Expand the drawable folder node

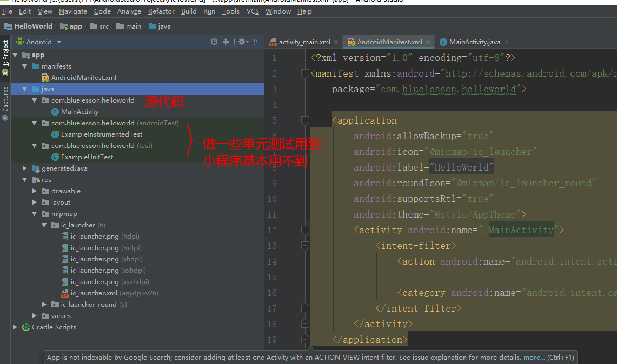[35, 191]
